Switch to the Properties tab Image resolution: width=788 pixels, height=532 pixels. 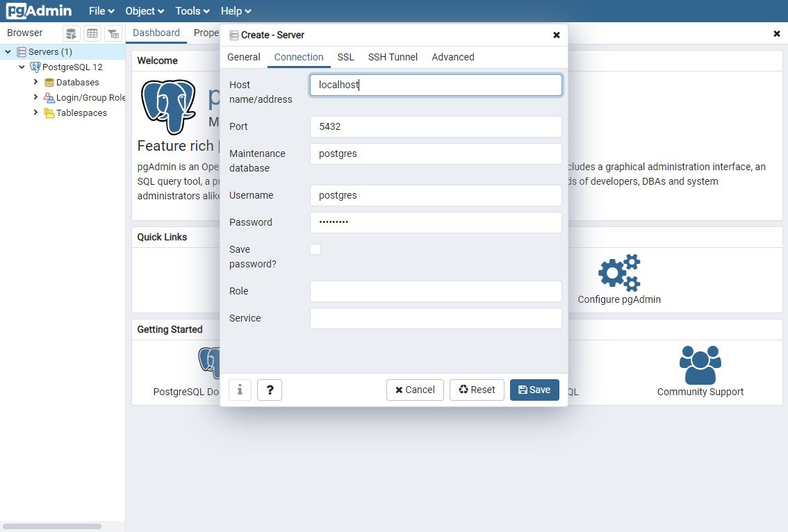pyautogui.click(x=206, y=33)
